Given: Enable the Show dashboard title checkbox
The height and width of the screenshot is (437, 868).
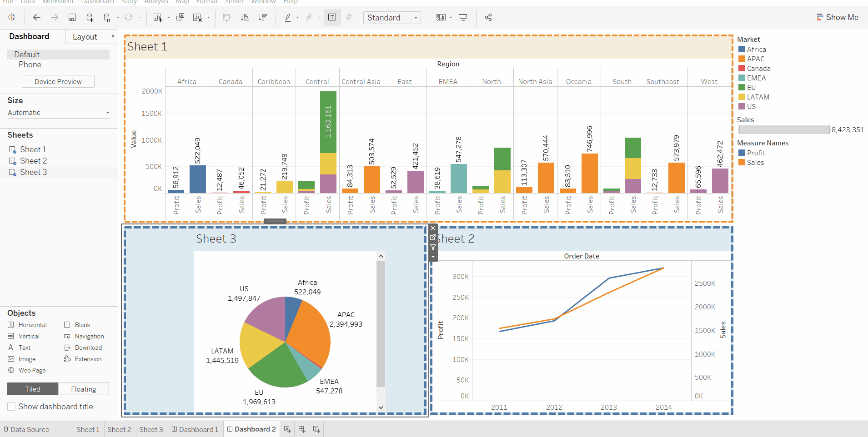Looking at the screenshot, I should (11, 407).
